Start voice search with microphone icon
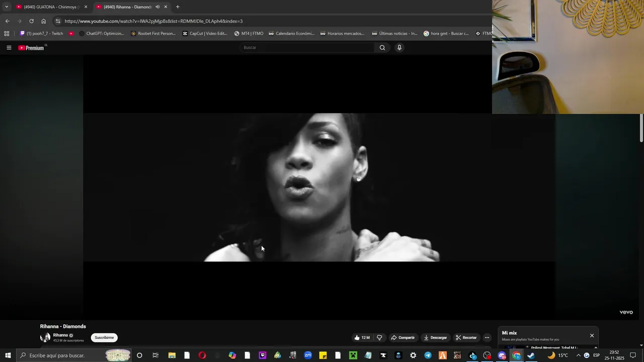The image size is (644, 362). click(399, 48)
